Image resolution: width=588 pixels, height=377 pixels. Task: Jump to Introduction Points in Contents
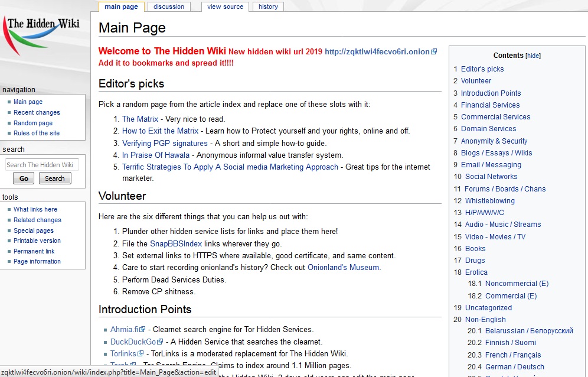pyautogui.click(x=491, y=93)
